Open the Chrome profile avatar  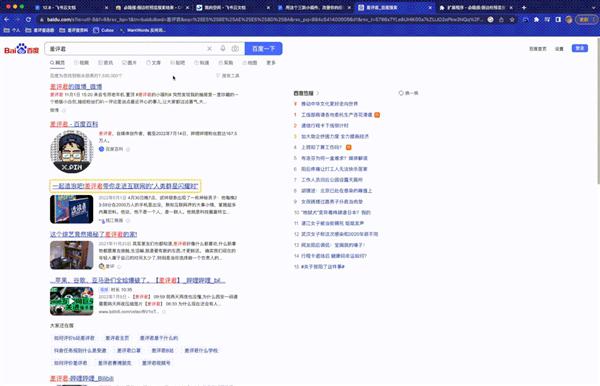pos(569,20)
